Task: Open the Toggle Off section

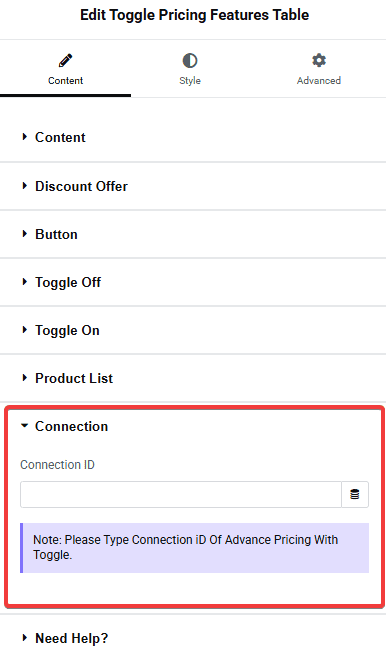Action: (193, 282)
